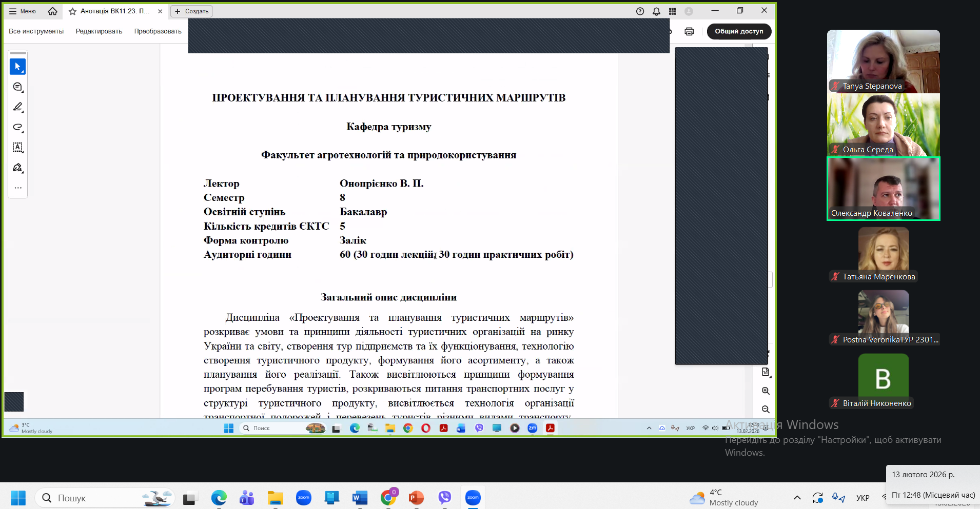980x509 pixels.
Task: Choose the add comment tool
Action: tap(17, 87)
